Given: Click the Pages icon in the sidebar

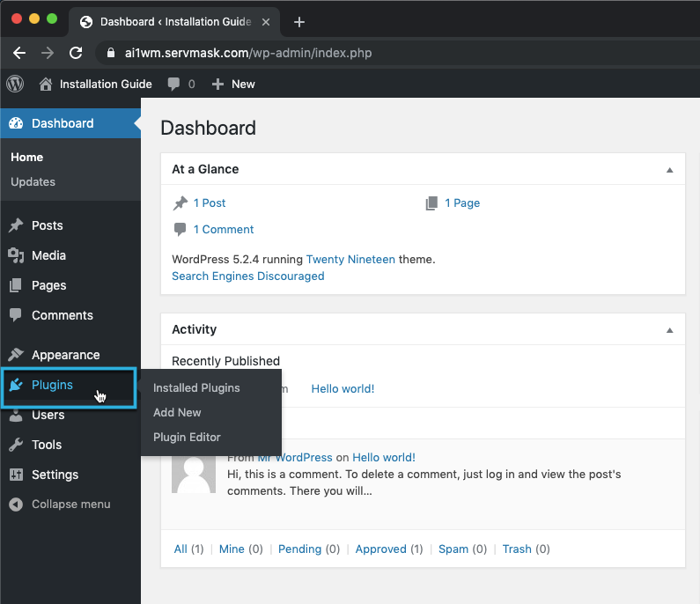Looking at the screenshot, I should [16, 285].
